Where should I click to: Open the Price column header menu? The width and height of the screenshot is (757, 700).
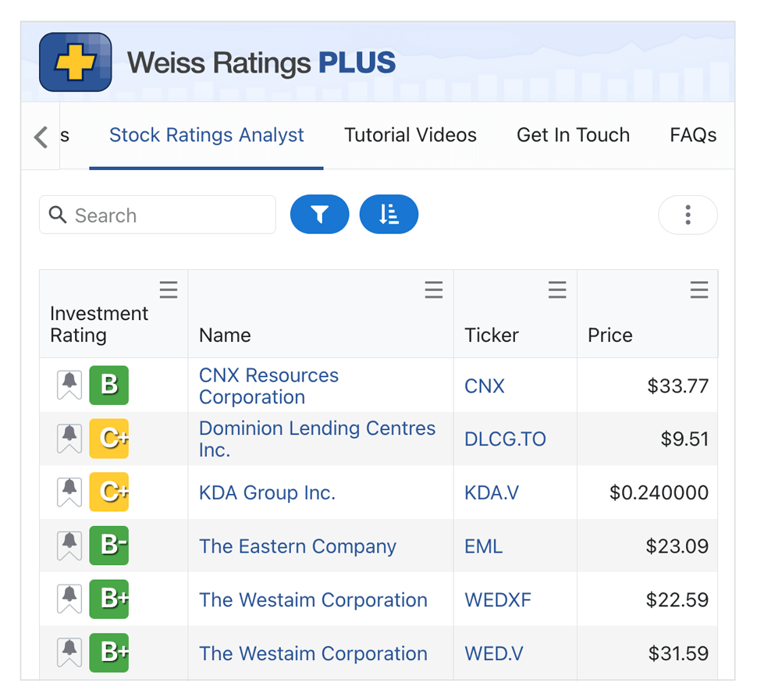699,290
